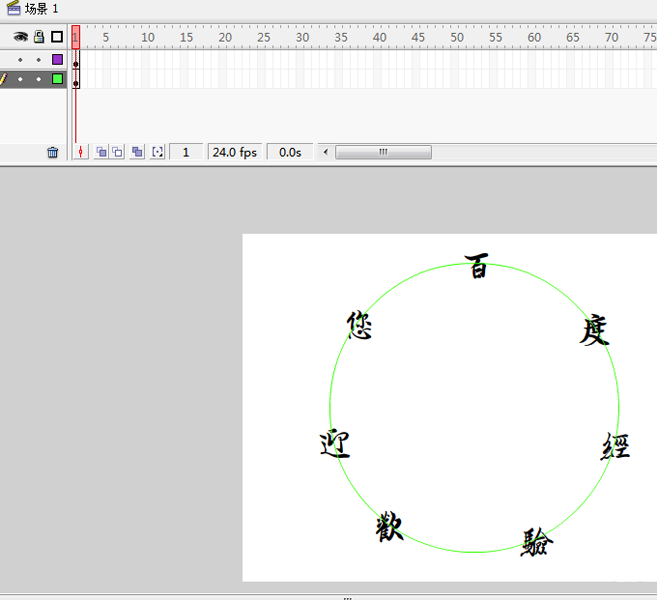Image resolution: width=657 pixels, height=600 pixels.
Task: Select the 您 character on stage
Action: [360, 325]
